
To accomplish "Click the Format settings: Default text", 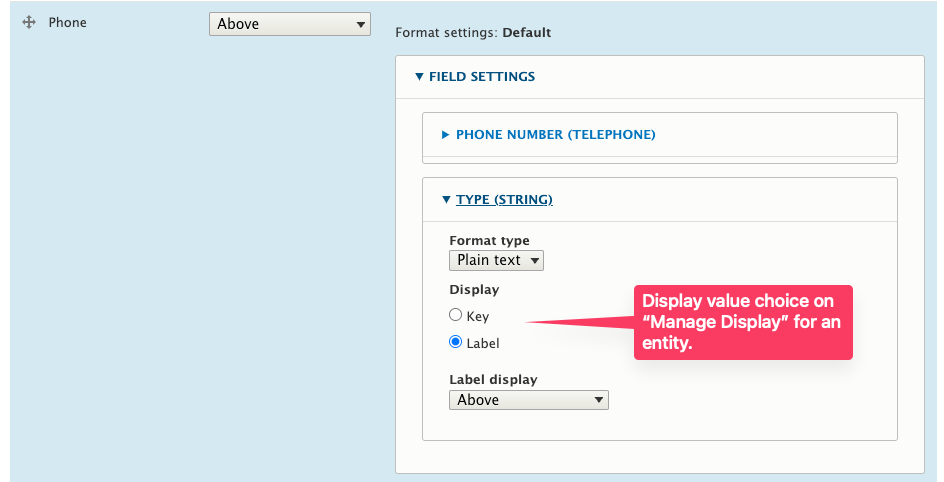I will pos(473,32).
